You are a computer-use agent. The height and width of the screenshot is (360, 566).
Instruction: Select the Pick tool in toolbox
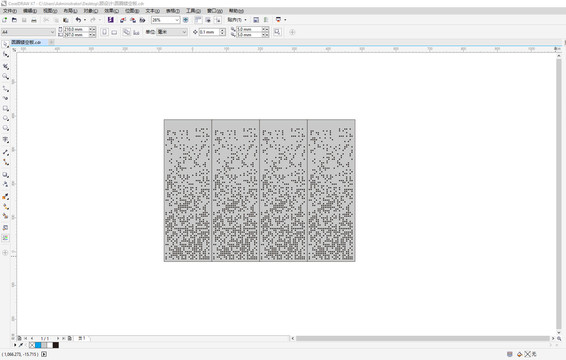tap(5, 44)
